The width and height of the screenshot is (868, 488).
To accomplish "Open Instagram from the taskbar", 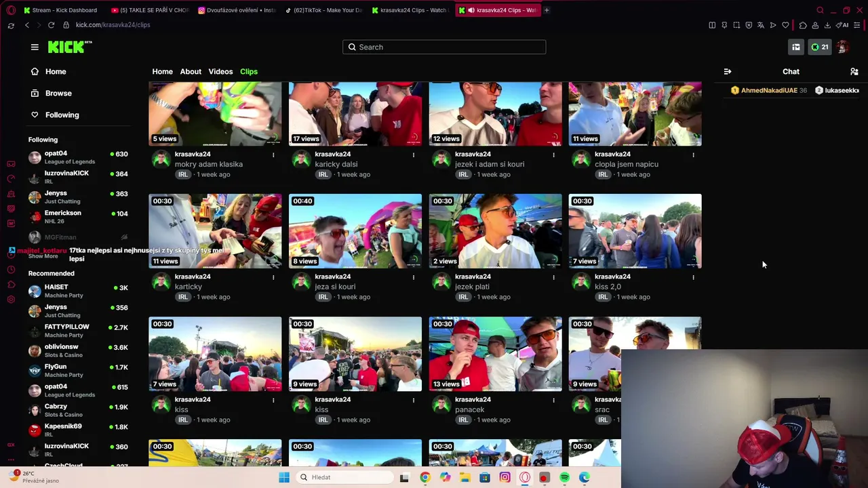I will (505, 477).
